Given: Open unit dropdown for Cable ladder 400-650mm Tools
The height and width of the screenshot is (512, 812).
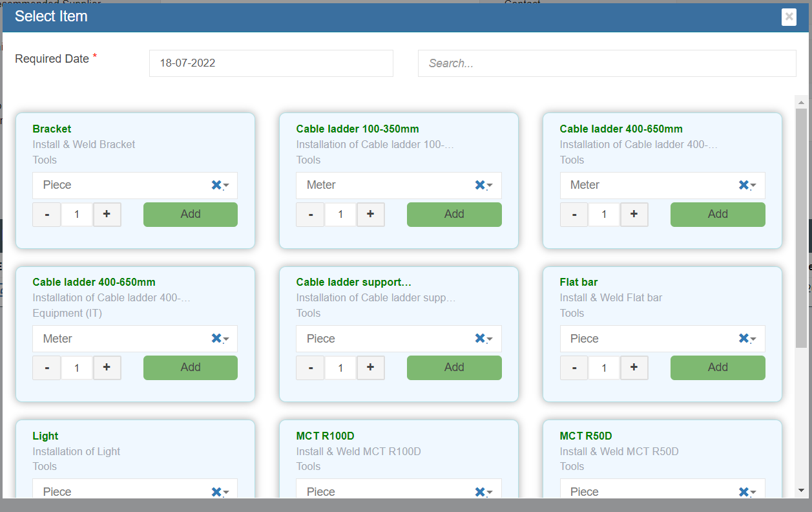Looking at the screenshot, I should click(x=753, y=186).
